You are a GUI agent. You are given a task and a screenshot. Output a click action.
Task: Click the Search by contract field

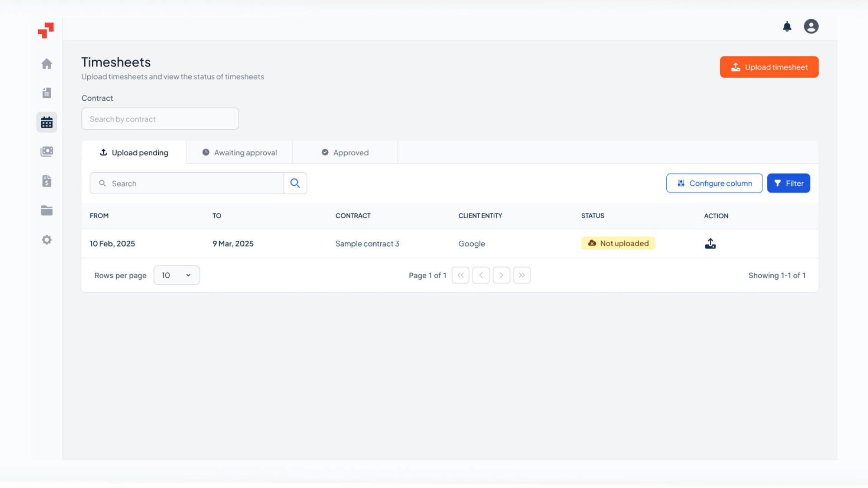pyautogui.click(x=160, y=118)
